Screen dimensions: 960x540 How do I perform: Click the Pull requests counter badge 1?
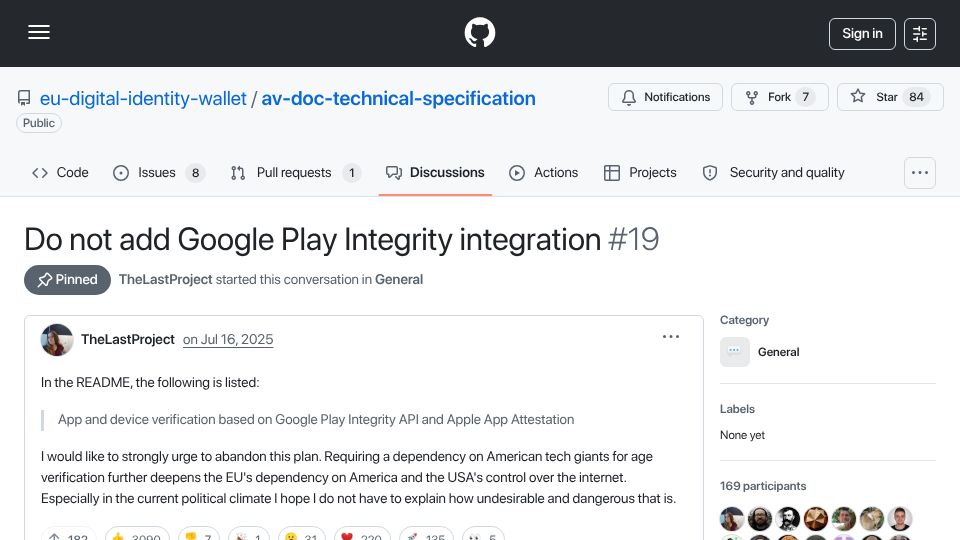click(x=351, y=173)
